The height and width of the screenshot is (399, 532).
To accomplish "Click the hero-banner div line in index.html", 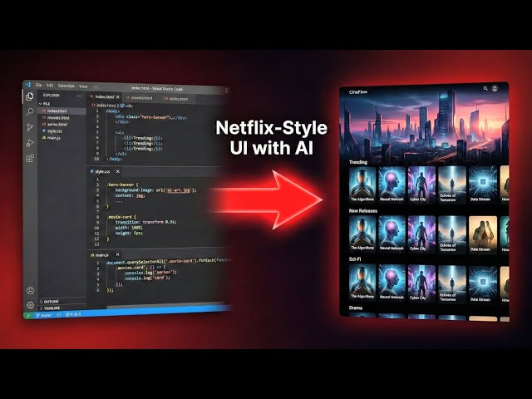I will tap(150, 117).
